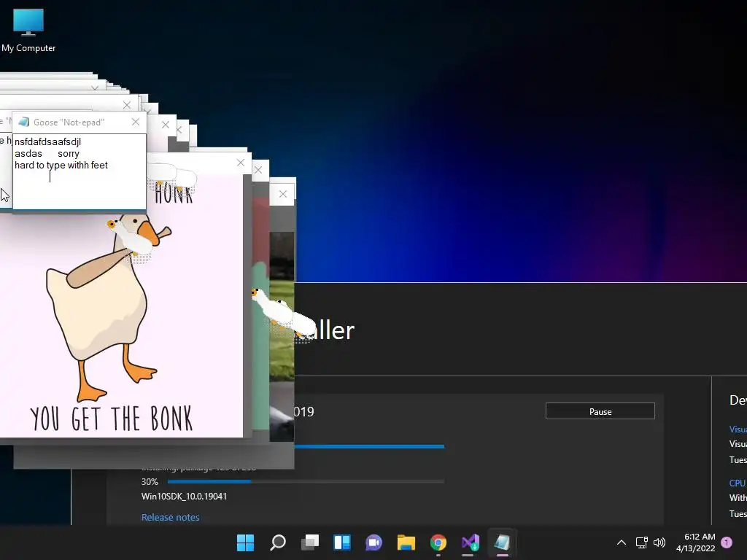Open the My Computer desktop icon
Screen dimensions: 747x560
(x=28, y=31)
